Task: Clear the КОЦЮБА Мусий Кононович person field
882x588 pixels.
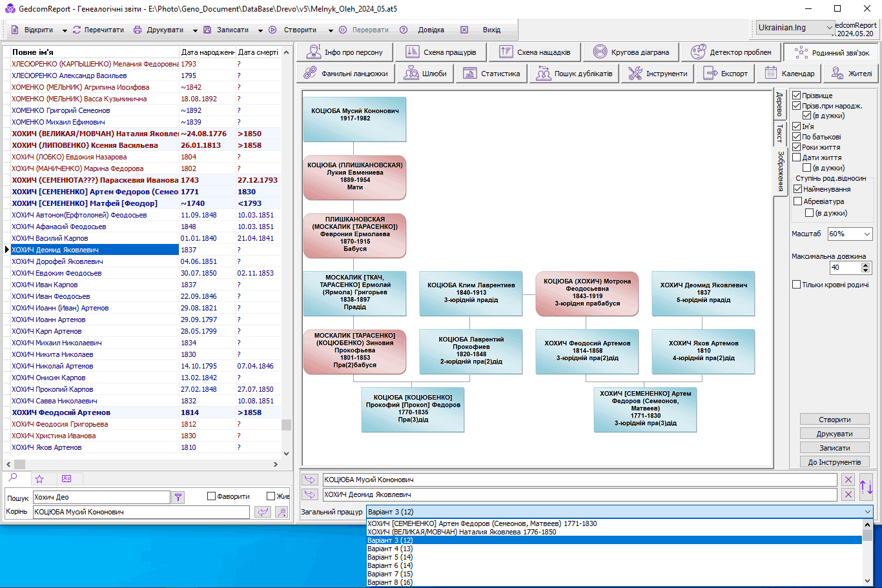Action: click(x=848, y=480)
